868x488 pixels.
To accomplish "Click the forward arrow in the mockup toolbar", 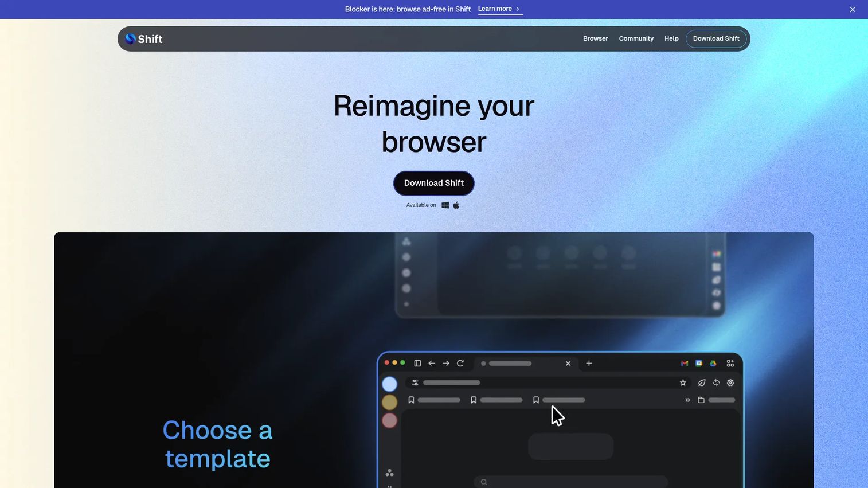I will [x=446, y=364].
